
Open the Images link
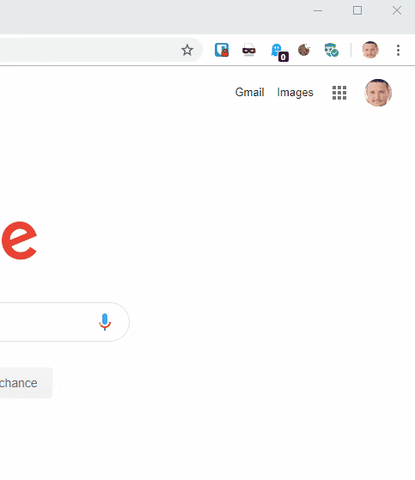[295, 92]
